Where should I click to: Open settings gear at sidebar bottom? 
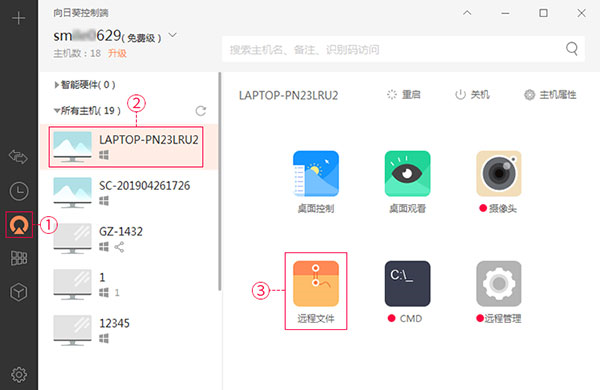19,375
